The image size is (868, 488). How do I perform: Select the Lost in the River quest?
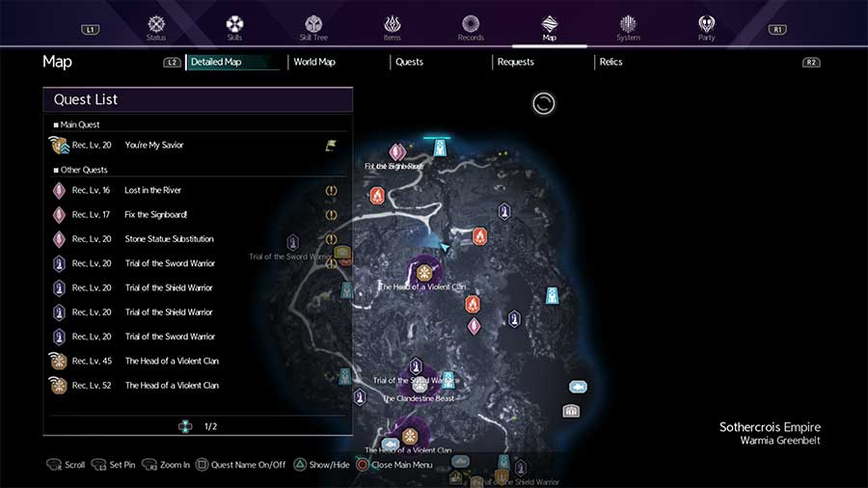[x=198, y=190]
